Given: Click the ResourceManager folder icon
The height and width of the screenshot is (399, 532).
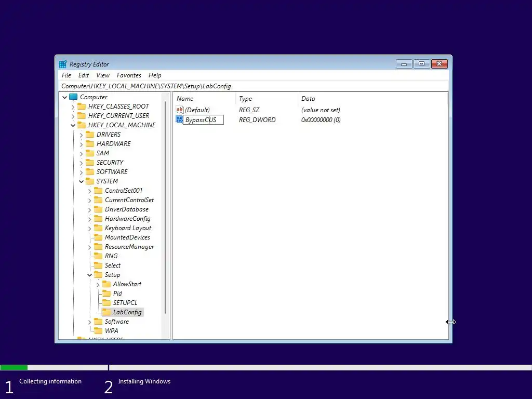Looking at the screenshot, I should [x=98, y=247].
